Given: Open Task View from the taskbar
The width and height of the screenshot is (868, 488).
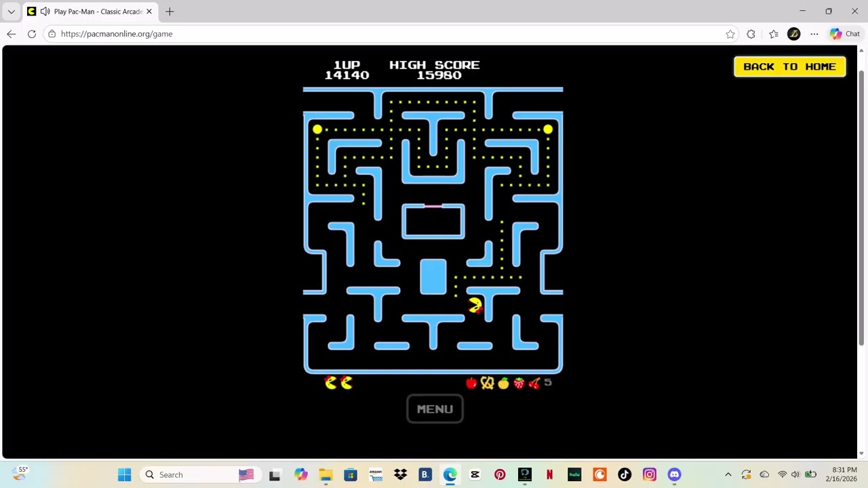Looking at the screenshot, I should 275,474.
